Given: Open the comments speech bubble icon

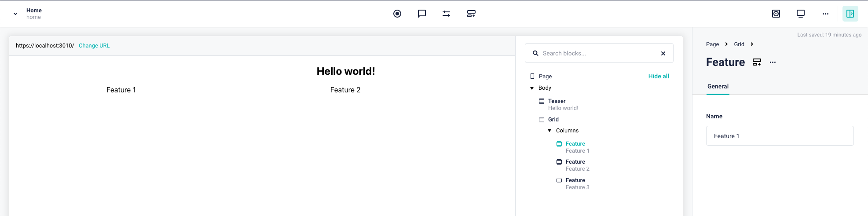Looking at the screenshot, I should coord(422,14).
